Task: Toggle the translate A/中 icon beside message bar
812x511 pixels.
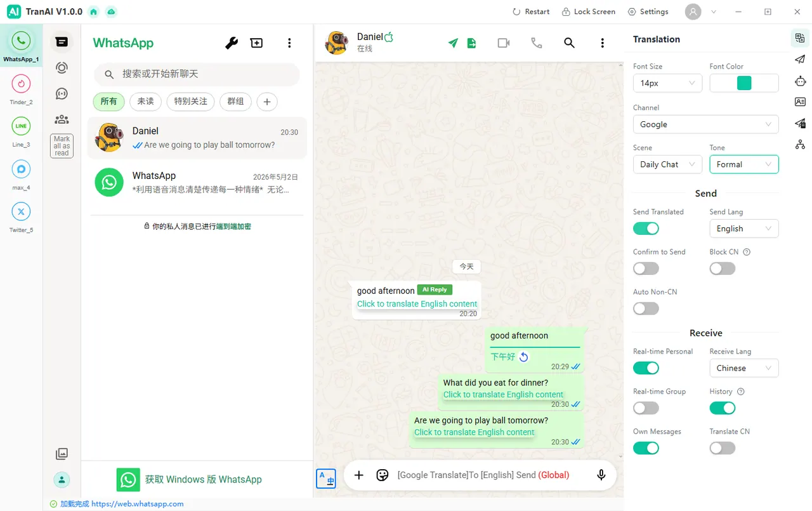Action: 326,478
